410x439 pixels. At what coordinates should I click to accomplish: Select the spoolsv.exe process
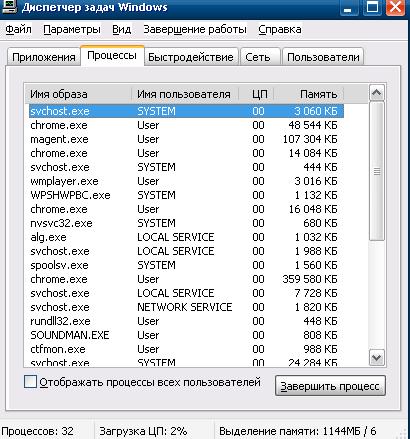(186, 265)
